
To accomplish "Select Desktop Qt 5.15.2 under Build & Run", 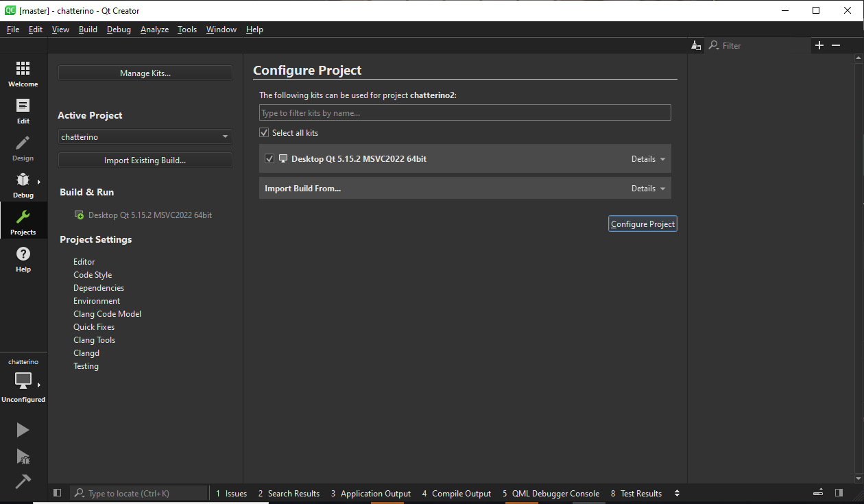I will tap(150, 215).
